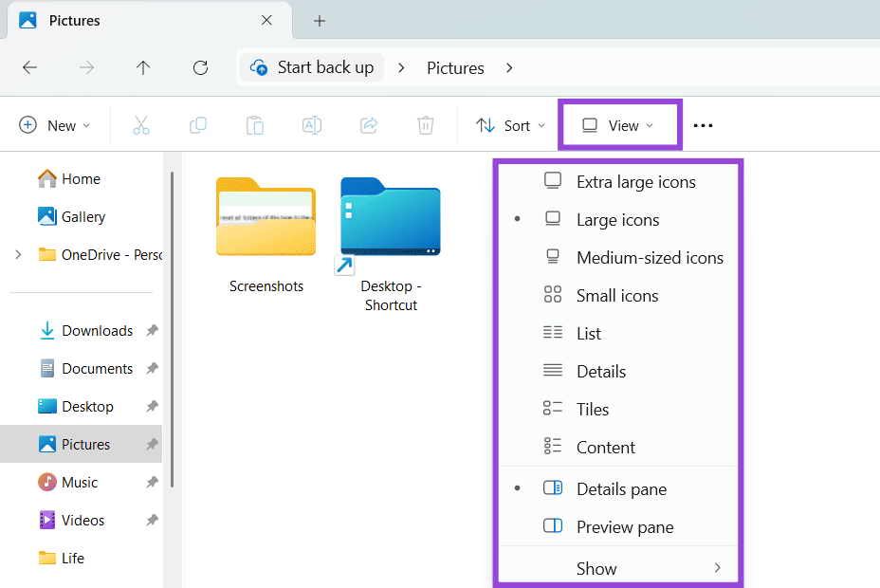Open the New item button
The width and height of the screenshot is (880, 588).
click(x=55, y=125)
